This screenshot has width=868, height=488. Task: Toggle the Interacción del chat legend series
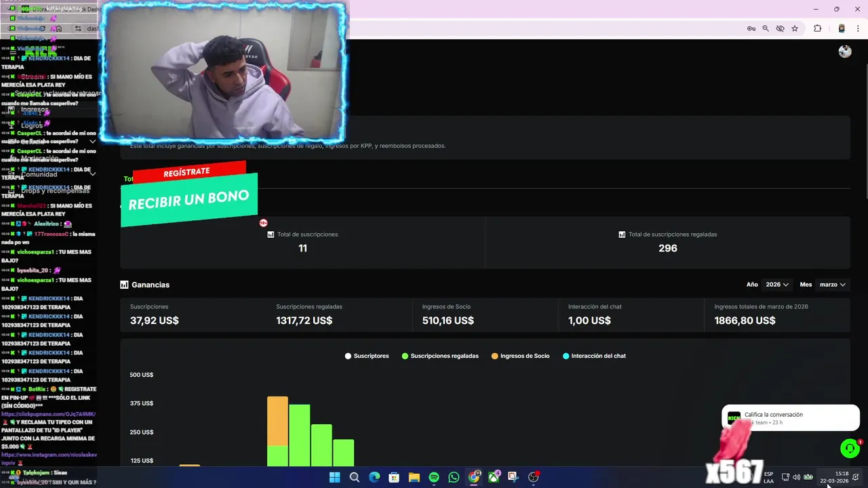594,356
